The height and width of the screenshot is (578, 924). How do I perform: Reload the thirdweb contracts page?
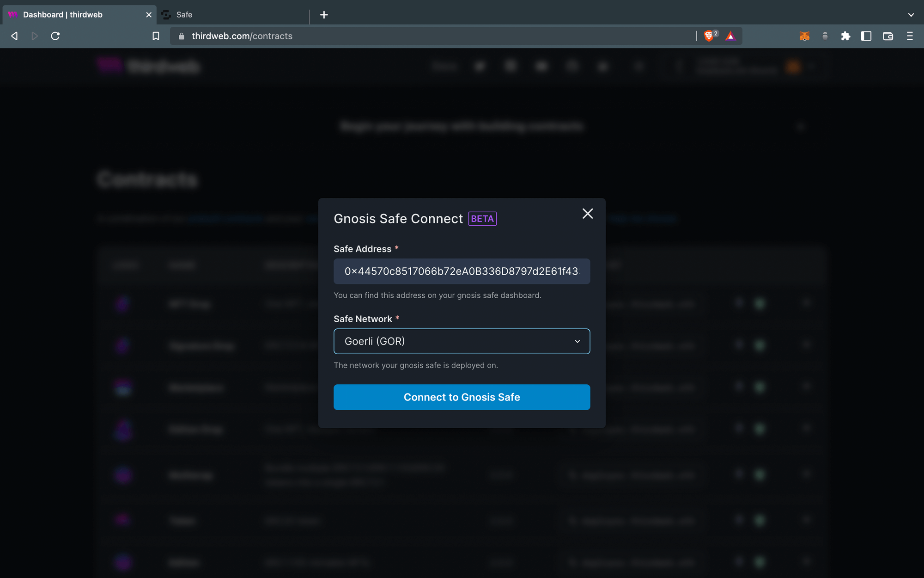coord(55,36)
